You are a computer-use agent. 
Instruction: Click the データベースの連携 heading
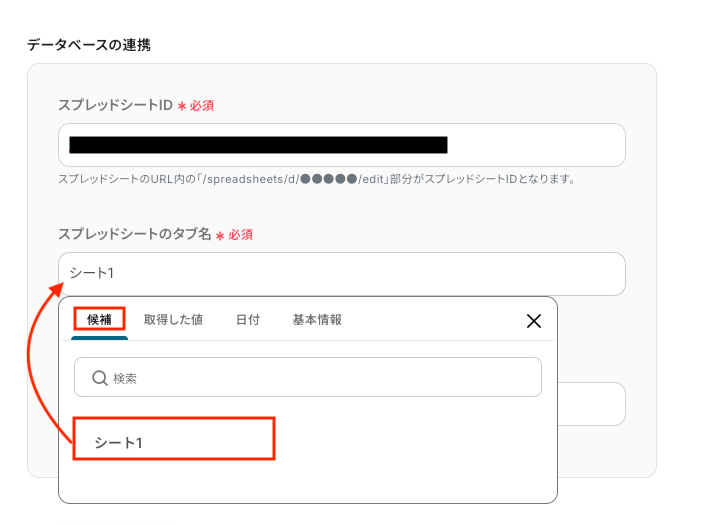[89, 45]
